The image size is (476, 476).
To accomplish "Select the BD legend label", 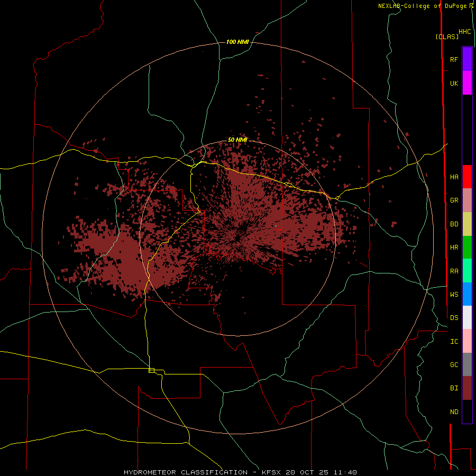I will point(454,224).
